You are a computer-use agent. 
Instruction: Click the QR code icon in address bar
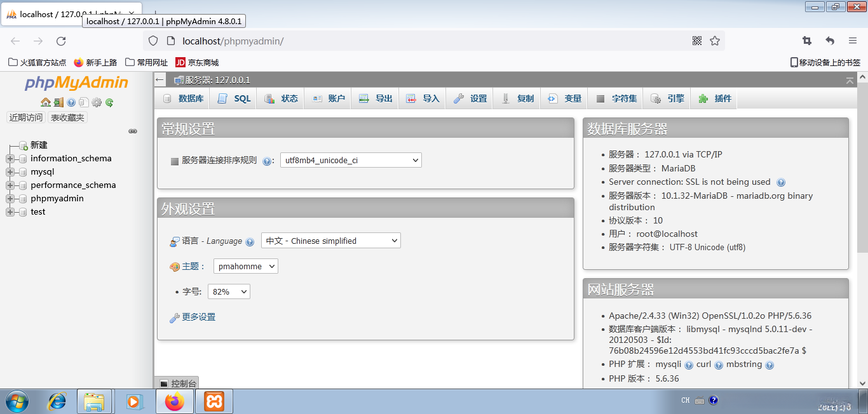coord(697,41)
